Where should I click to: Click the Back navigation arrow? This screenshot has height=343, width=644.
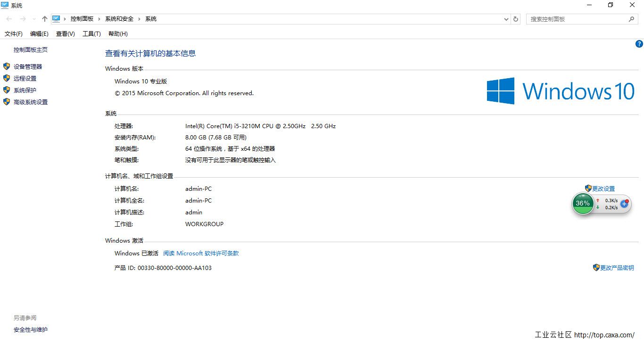[x=9, y=19]
